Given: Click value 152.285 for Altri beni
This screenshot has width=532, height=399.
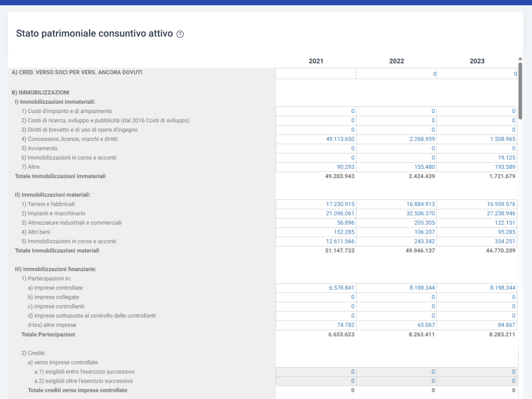Looking at the screenshot, I should click(x=344, y=232).
